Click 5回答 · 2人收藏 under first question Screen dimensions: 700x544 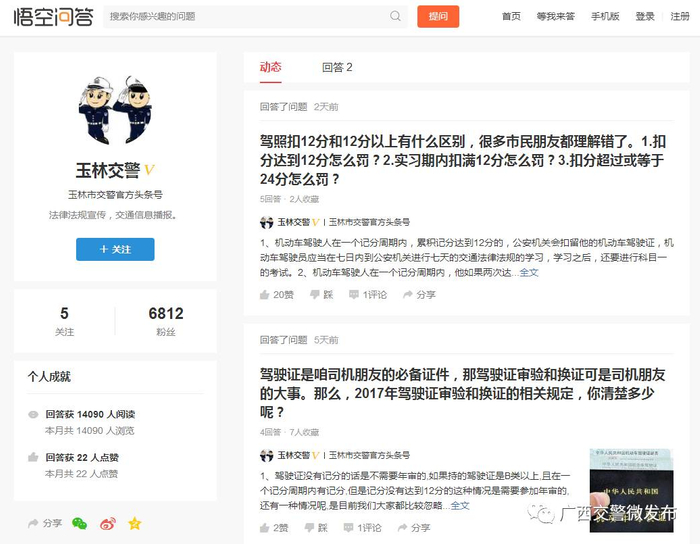click(289, 199)
